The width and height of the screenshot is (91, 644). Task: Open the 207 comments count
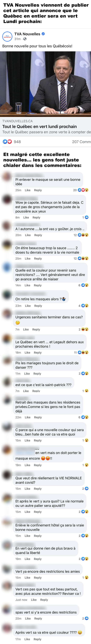click(x=81, y=142)
